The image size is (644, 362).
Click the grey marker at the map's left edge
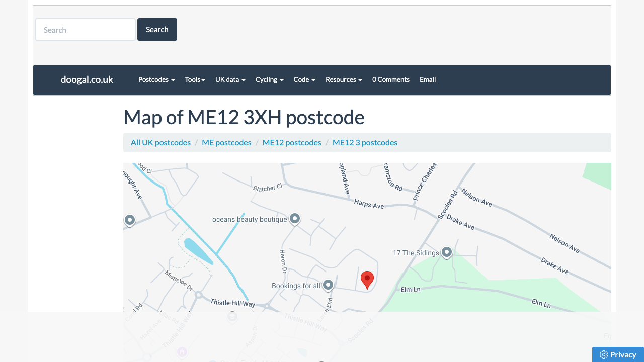130,220
